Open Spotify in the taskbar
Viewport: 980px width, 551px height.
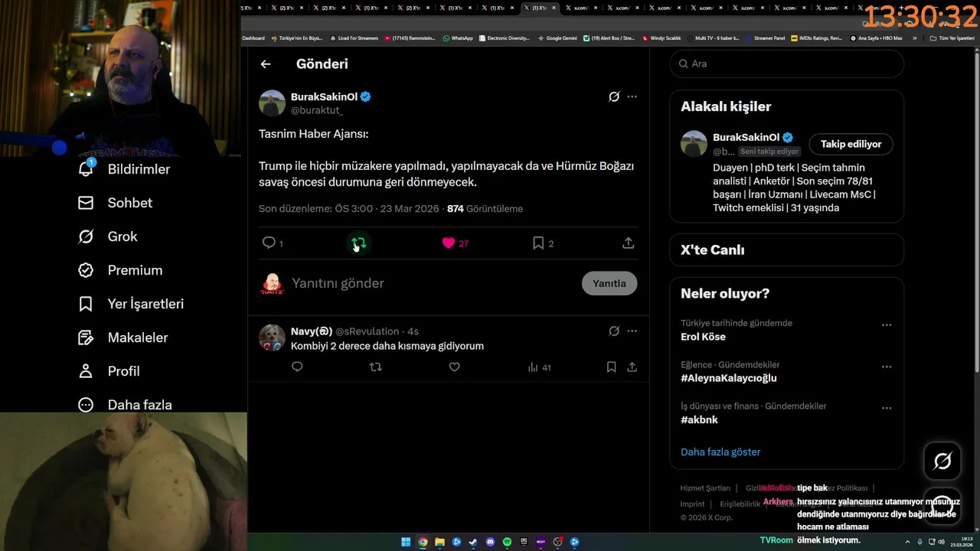coord(507,542)
